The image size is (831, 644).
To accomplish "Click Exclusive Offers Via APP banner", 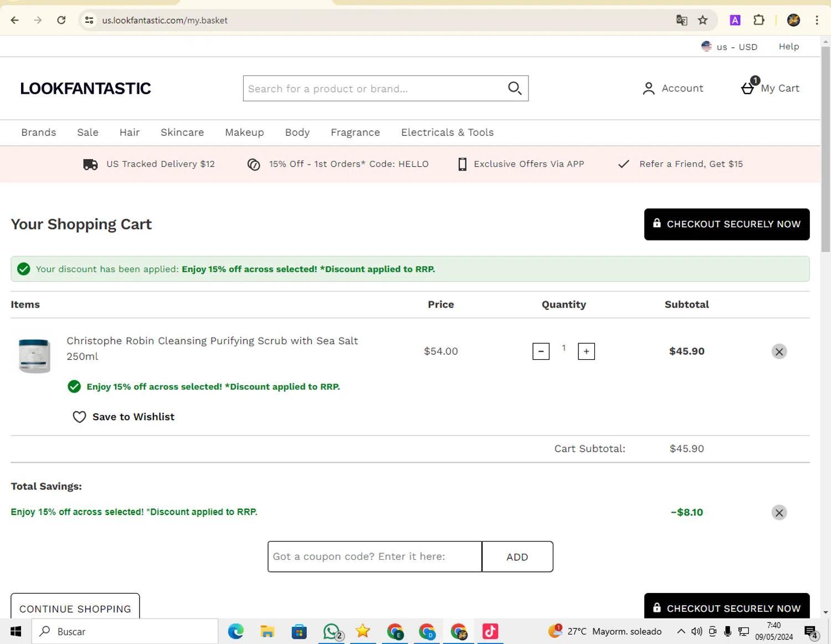I will pyautogui.click(x=521, y=164).
